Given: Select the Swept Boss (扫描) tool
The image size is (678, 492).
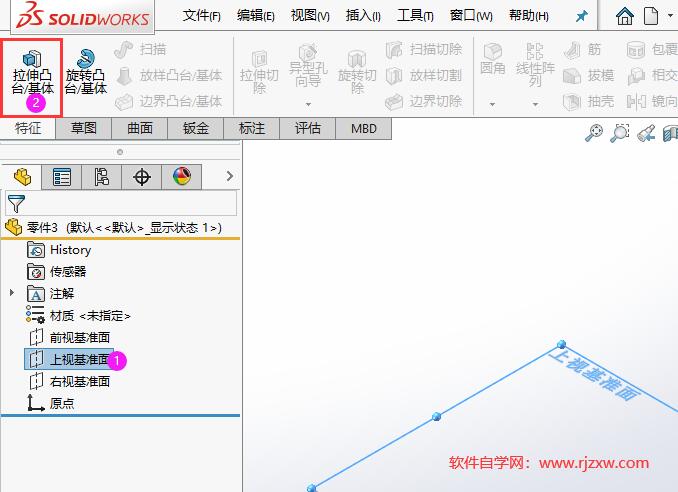Looking at the screenshot, I should [141, 50].
